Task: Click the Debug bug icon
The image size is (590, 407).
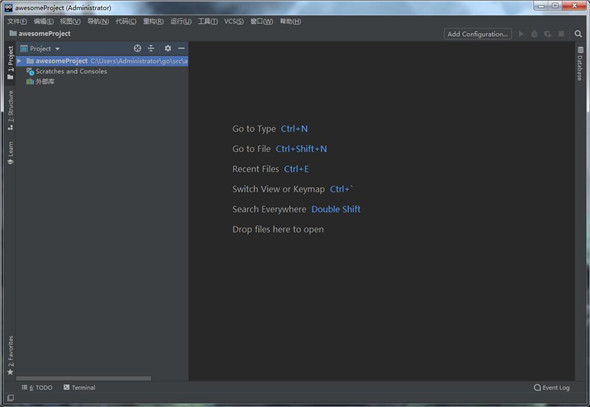Action: [x=534, y=34]
